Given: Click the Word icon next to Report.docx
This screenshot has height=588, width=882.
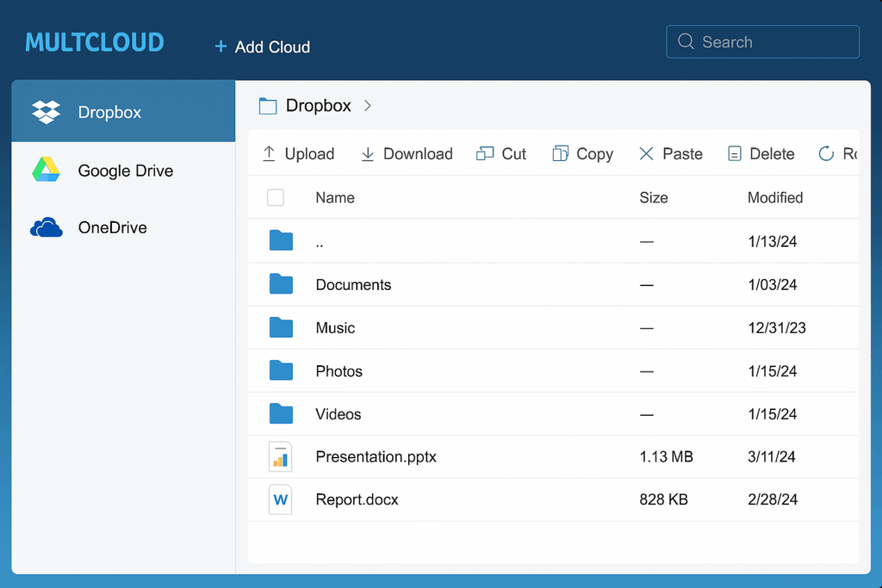Looking at the screenshot, I should [x=280, y=499].
